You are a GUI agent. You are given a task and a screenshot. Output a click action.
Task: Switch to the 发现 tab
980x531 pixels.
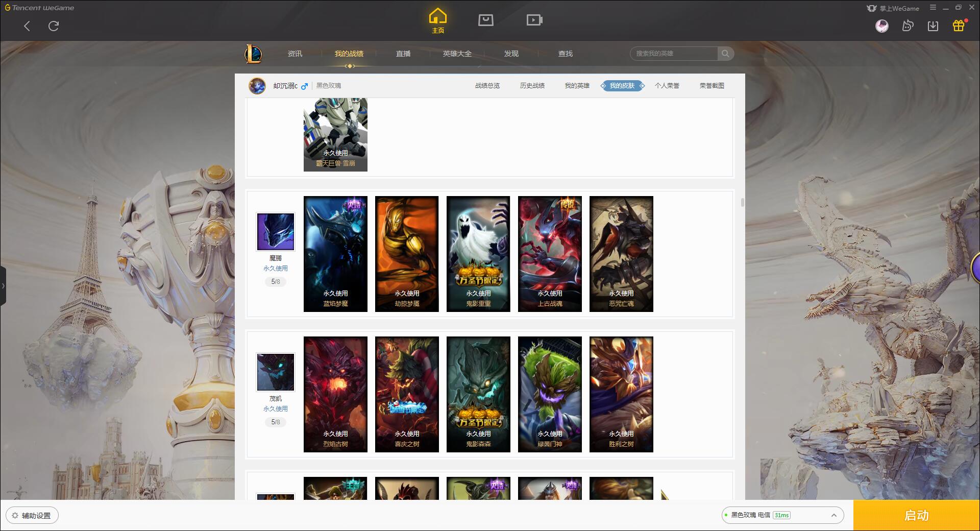point(511,54)
